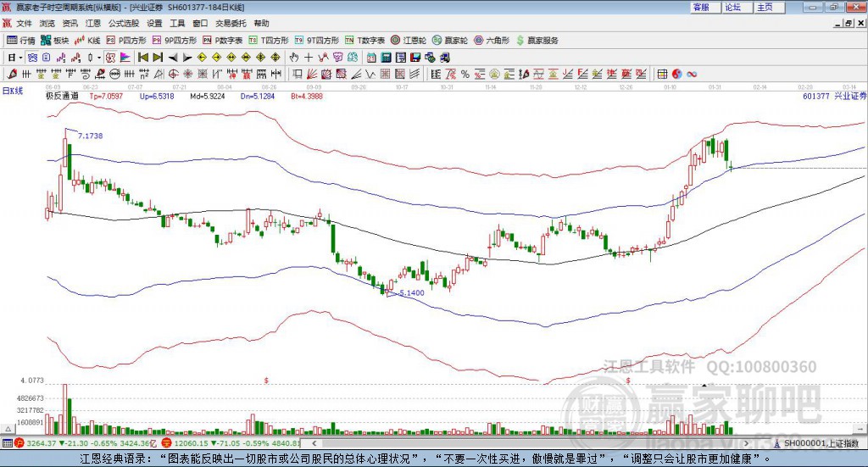Viewport: 868px width, 467px height.
Task: Open the 板块 sector view
Action: pyautogui.click(x=54, y=41)
